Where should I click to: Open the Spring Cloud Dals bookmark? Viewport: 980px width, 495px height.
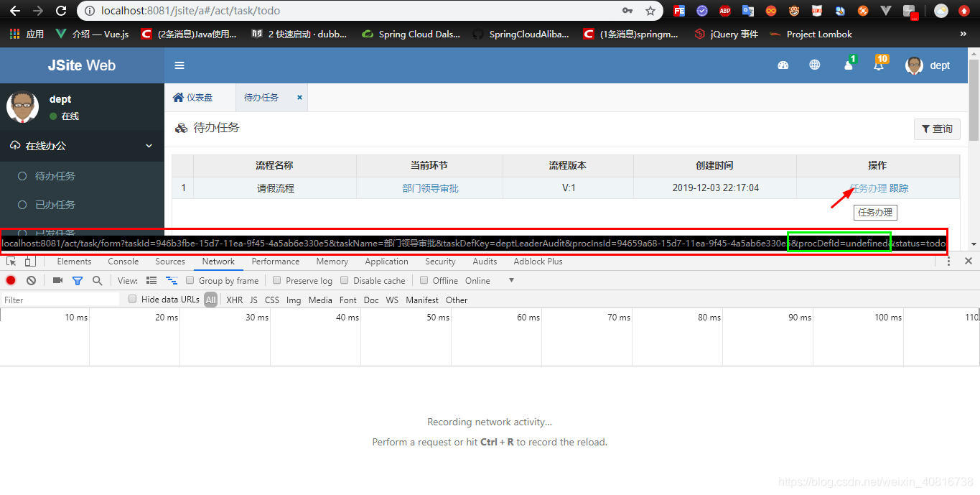[411, 34]
